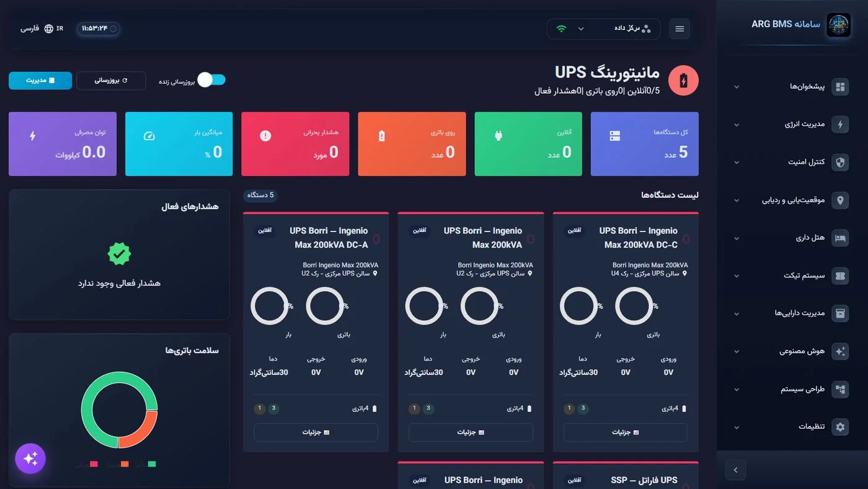Open the asset management (مدیریت دارایی‌ها) menu item

click(x=792, y=313)
